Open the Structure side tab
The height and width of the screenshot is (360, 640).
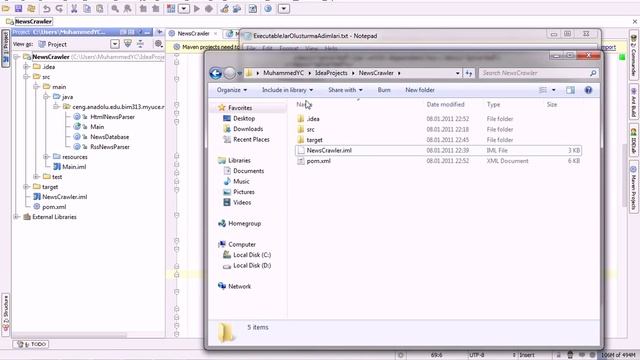coord(5,314)
